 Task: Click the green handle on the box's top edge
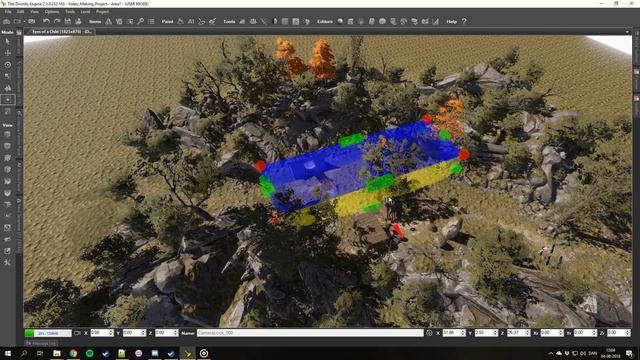click(x=351, y=140)
